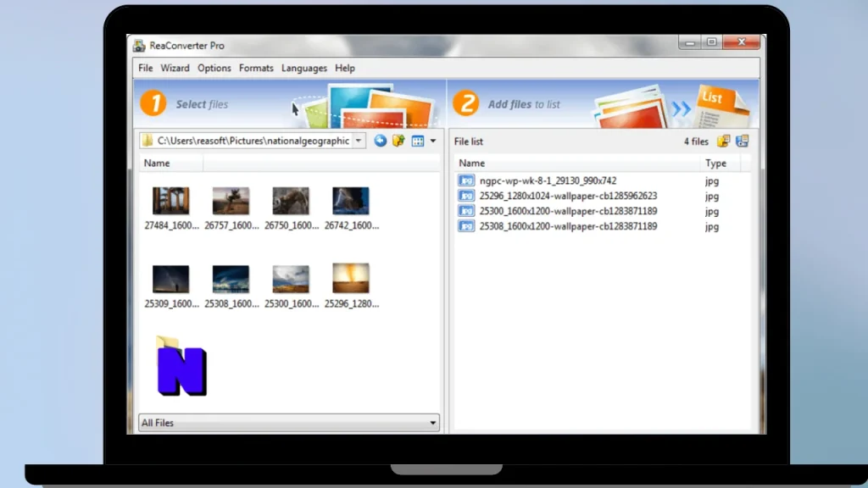Close the ReaConverter Pro window

pyautogui.click(x=741, y=42)
